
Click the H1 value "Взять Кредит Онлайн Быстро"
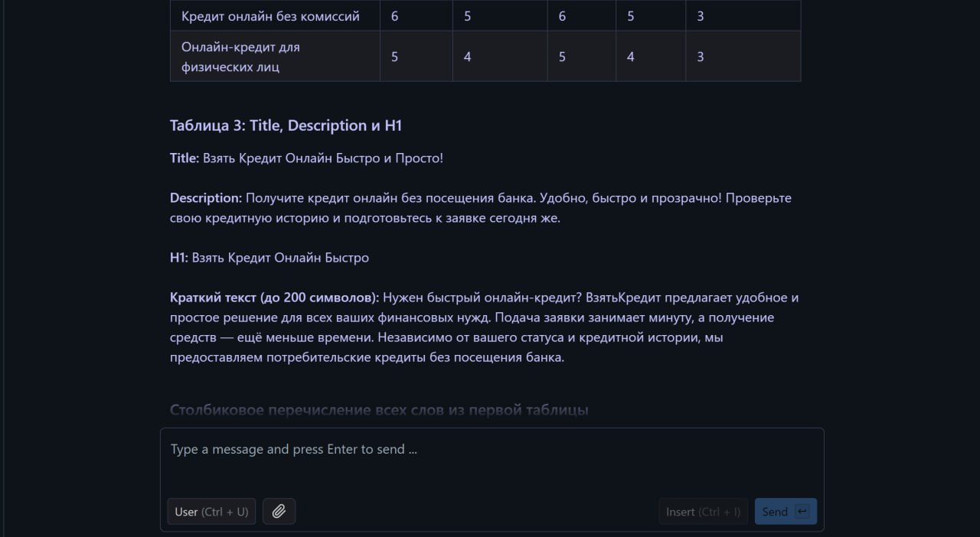(280, 258)
